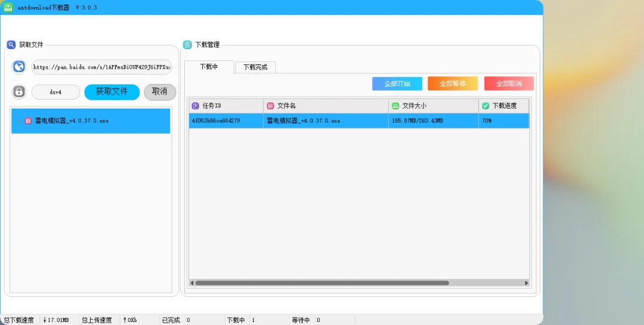Click the globe icon beside the URL field
Image resolution: width=644 pixels, height=325 pixels.
(x=19, y=67)
